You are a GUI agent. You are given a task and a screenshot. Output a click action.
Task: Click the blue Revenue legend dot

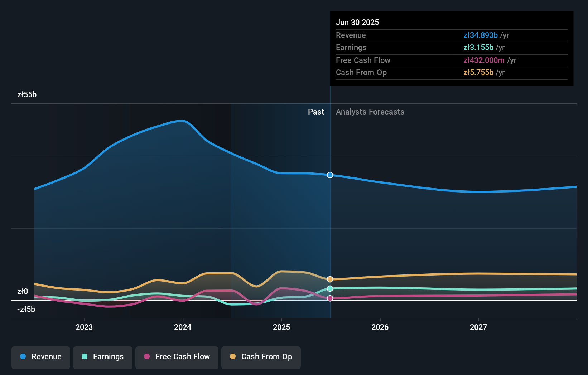pos(22,357)
